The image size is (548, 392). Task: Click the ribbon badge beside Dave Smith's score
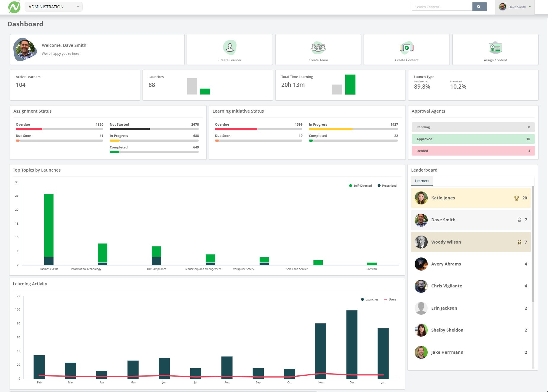point(519,220)
